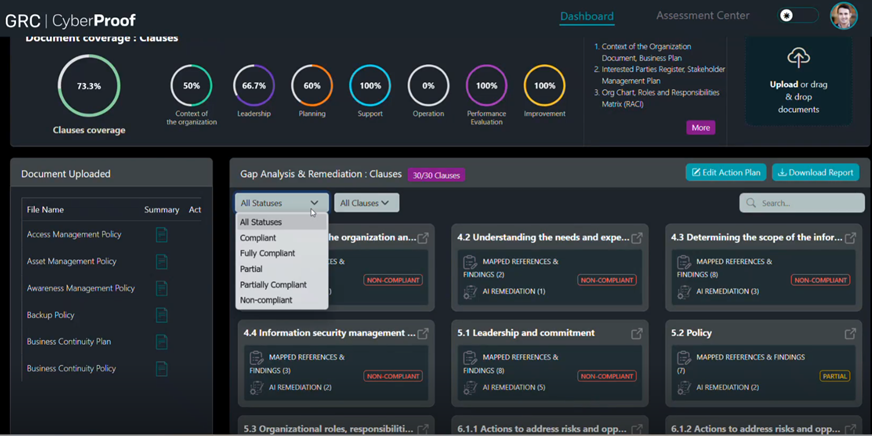The height and width of the screenshot is (436, 872).
Task: Click the search magnifier icon
Action: click(x=751, y=203)
